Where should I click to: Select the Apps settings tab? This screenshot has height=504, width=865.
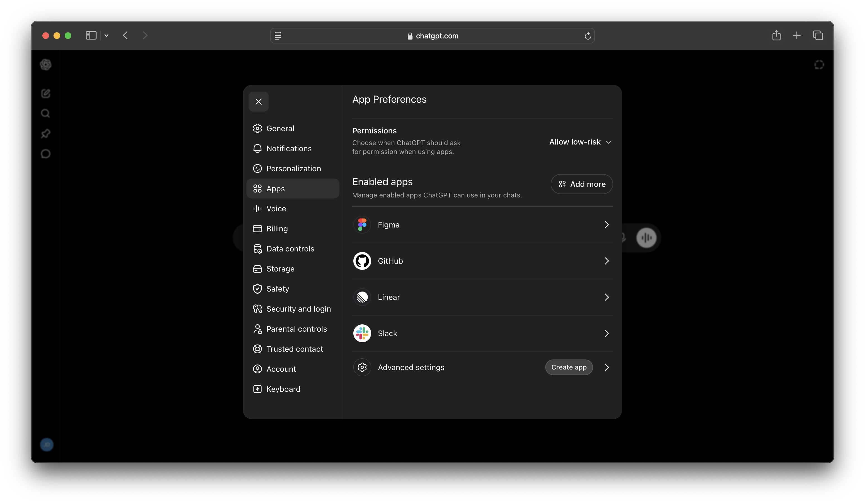(x=293, y=188)
